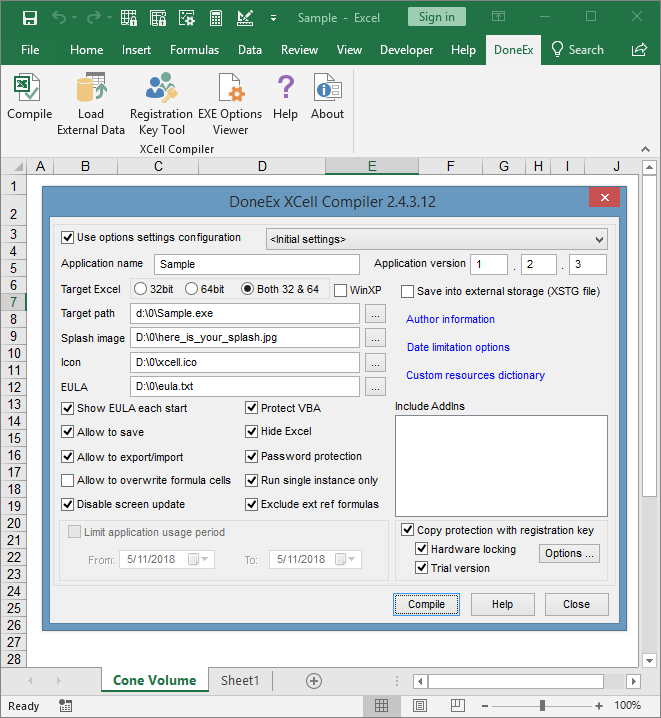Image resolution: width=661 pixels, height=718 pixels.
Task: Select the Cone Volume sheet tab
Action: (x=155, y=680)
